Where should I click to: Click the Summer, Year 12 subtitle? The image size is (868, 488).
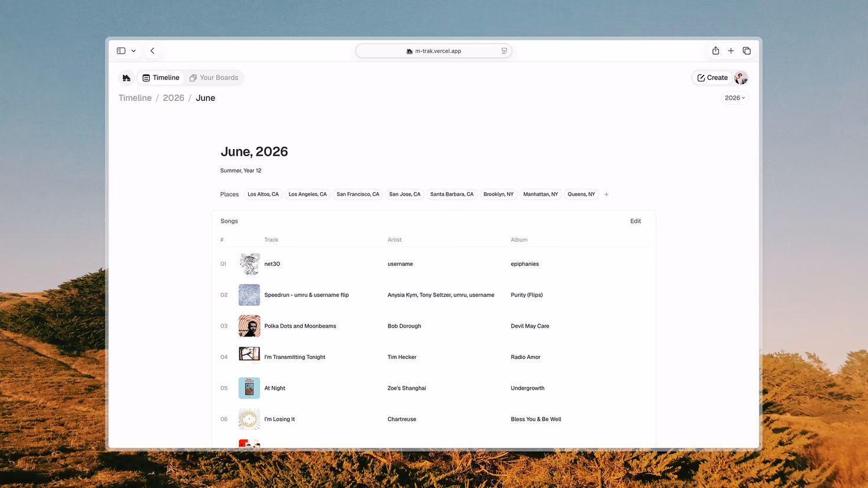tap(241, 170)
